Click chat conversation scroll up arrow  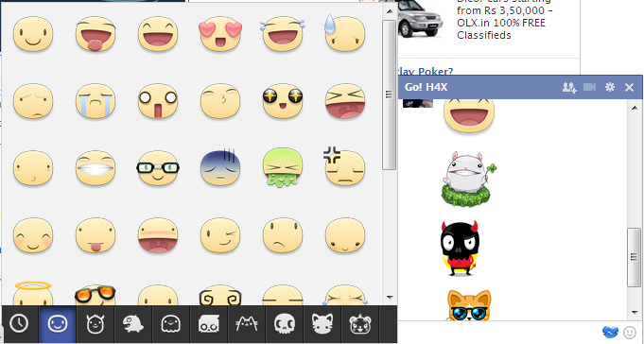635,107
